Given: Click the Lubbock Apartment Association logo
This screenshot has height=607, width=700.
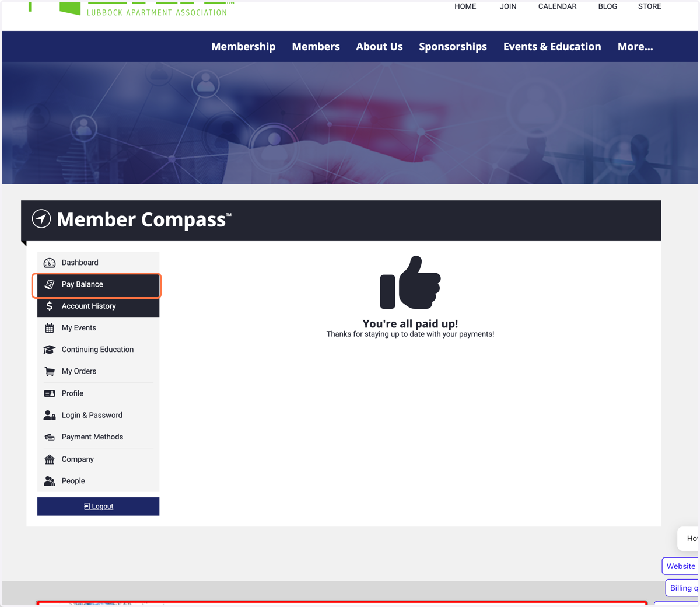Looking at the screenshot, I should [131, 9].
